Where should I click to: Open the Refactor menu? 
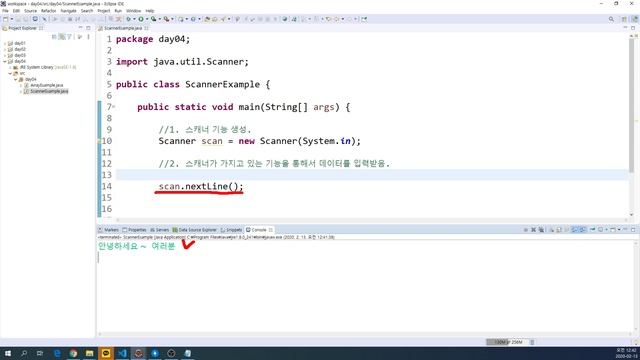tap(48, 11)
